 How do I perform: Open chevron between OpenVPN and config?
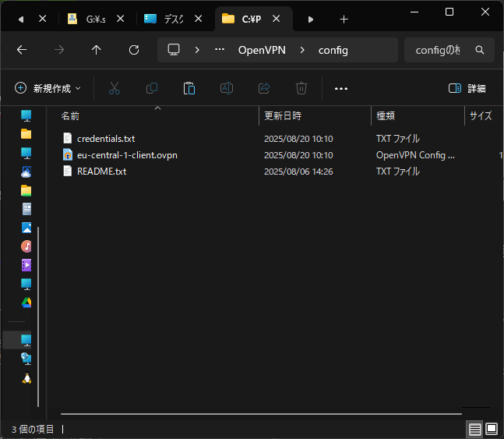(302, 50)
